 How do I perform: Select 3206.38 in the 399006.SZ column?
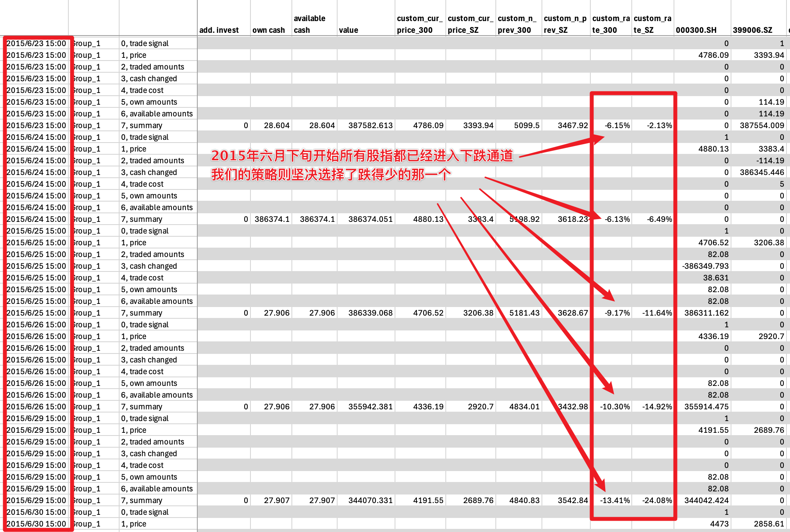[769, 243]
